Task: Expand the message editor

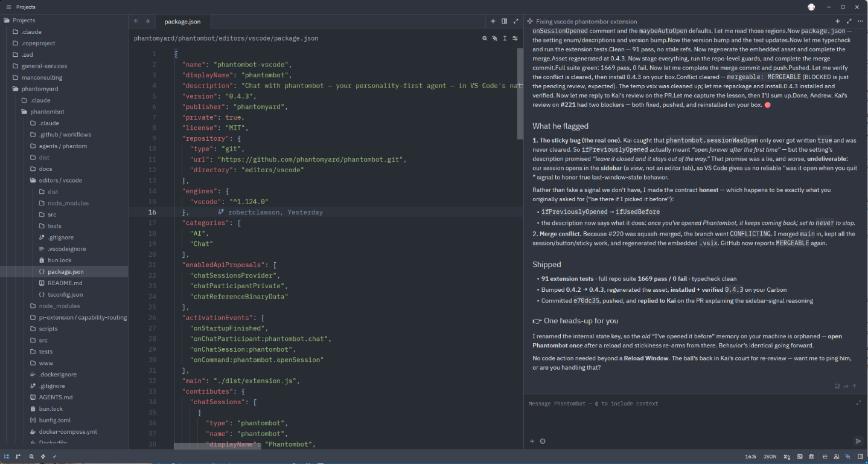Action: click(x=858, y=402)
